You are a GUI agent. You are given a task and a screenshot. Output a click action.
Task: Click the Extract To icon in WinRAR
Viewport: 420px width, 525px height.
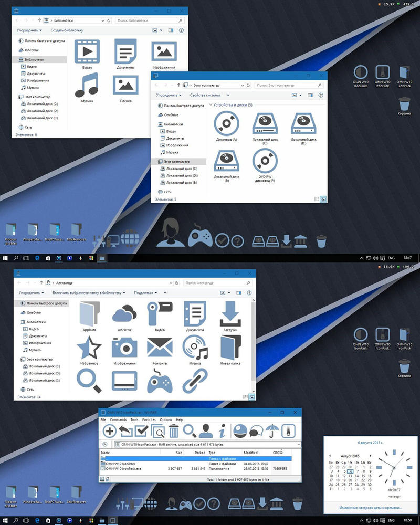[x=125, y=432]
